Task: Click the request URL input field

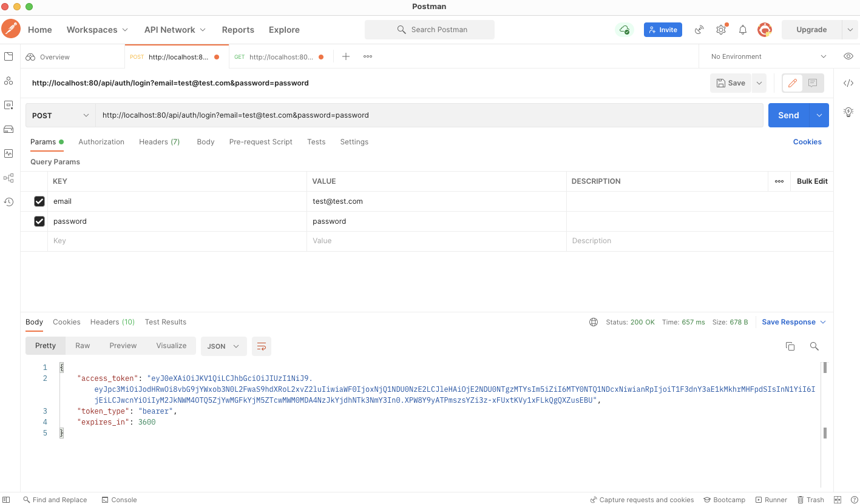Action: [x=429, y=115]
